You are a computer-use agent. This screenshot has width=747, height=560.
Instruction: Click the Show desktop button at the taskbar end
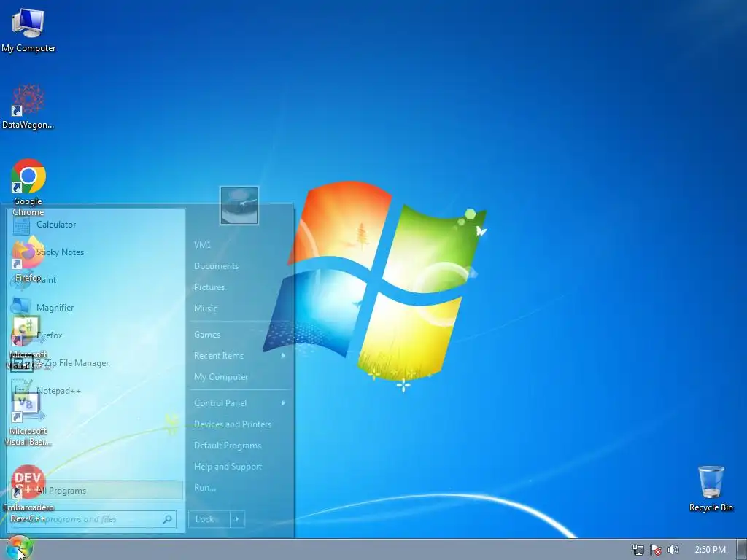pyautogui.click(x=742, y=550)
